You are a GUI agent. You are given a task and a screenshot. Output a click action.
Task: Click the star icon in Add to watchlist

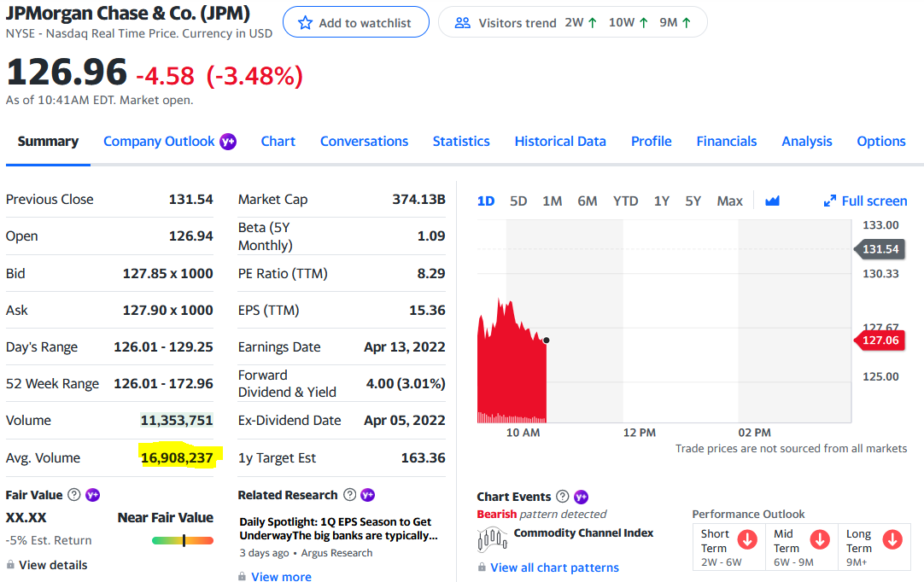(x=305, y=23)
